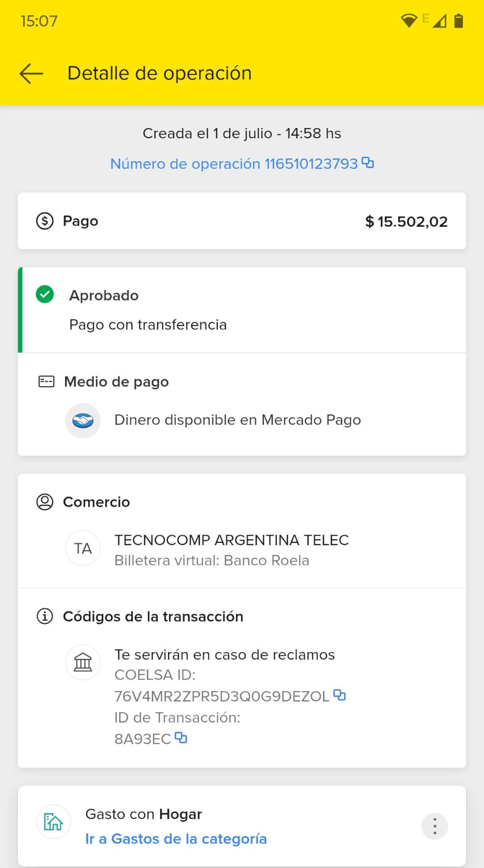Copy the operation number icon

(368, 163)
